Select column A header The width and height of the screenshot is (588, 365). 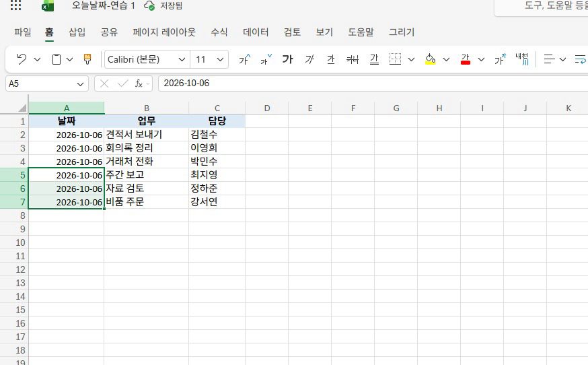point(67,108)
